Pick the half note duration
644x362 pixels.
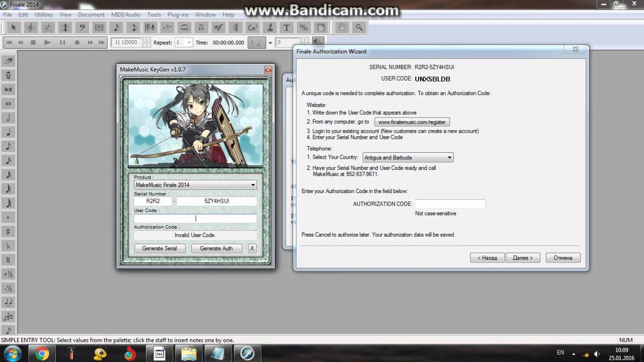[x=8, y=118]
